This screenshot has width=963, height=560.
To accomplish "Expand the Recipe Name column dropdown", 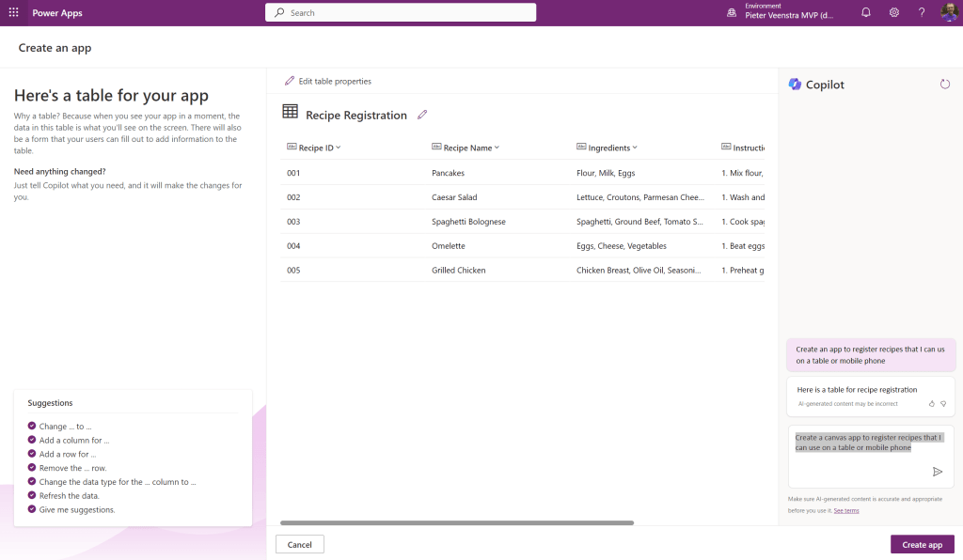I will coord(497,148).
